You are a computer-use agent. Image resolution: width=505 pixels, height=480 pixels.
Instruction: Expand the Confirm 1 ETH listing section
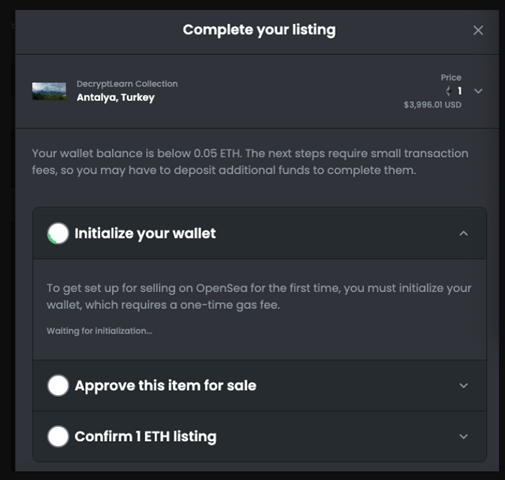[463, 436]
